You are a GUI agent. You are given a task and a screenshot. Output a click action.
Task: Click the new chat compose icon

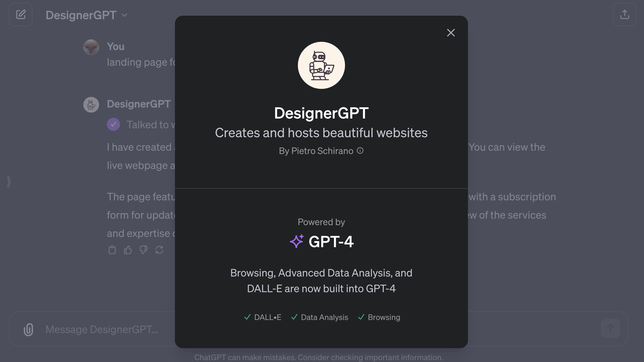(x=21, y=14)
